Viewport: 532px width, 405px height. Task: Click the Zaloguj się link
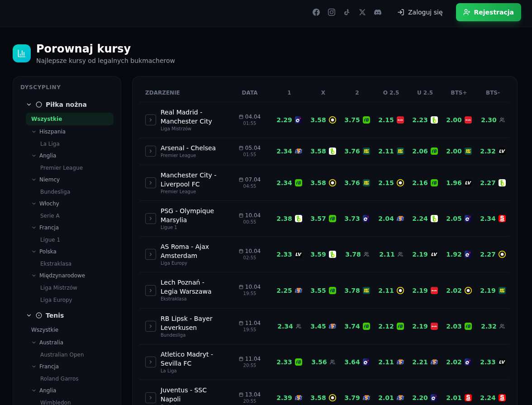[x=420, y=12]
